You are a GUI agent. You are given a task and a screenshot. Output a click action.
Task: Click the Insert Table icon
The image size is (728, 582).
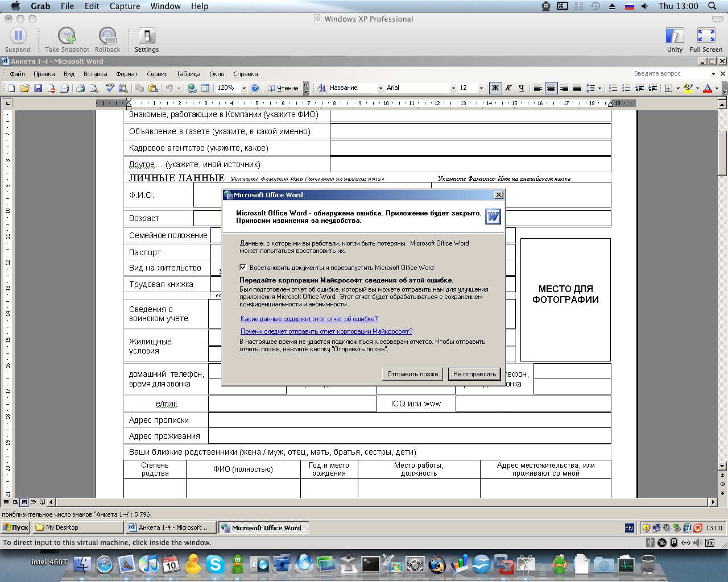point(205,88)
